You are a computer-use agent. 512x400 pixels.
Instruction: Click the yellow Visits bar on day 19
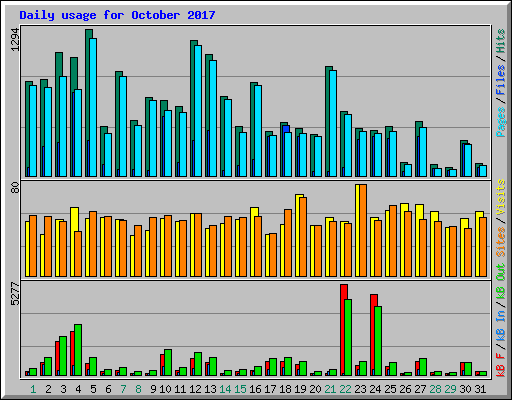[298, 235]
